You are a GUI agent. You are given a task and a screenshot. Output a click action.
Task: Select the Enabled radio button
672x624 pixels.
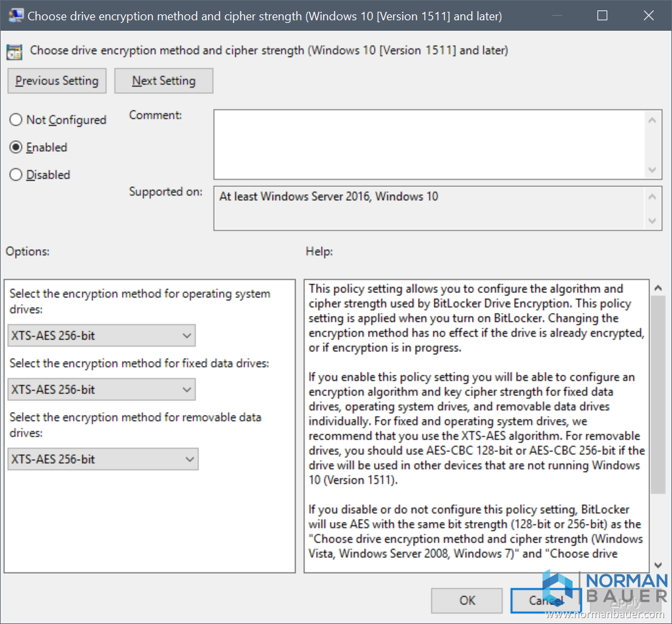pyautogui.click(x=16, y=148)
